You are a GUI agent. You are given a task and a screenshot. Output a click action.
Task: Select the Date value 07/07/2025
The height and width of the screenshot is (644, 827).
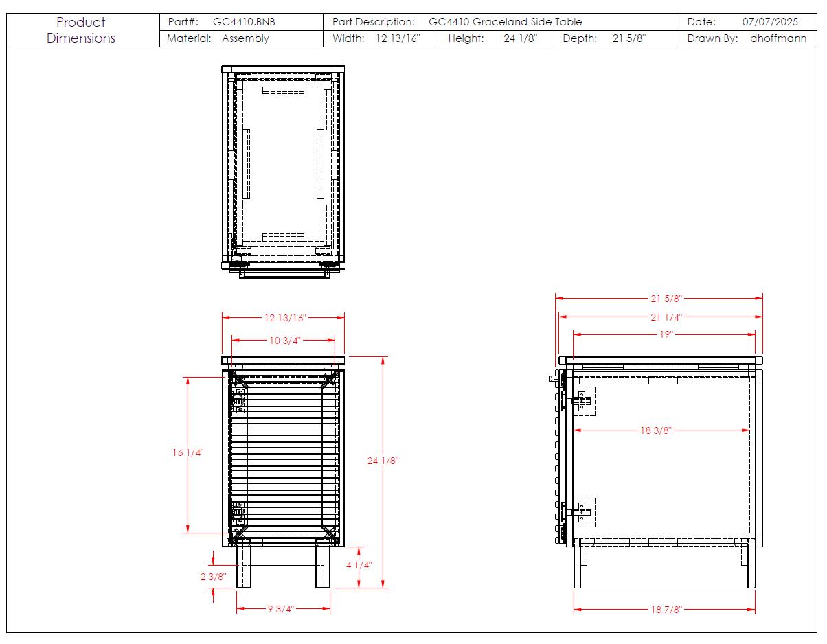point(770,22)
